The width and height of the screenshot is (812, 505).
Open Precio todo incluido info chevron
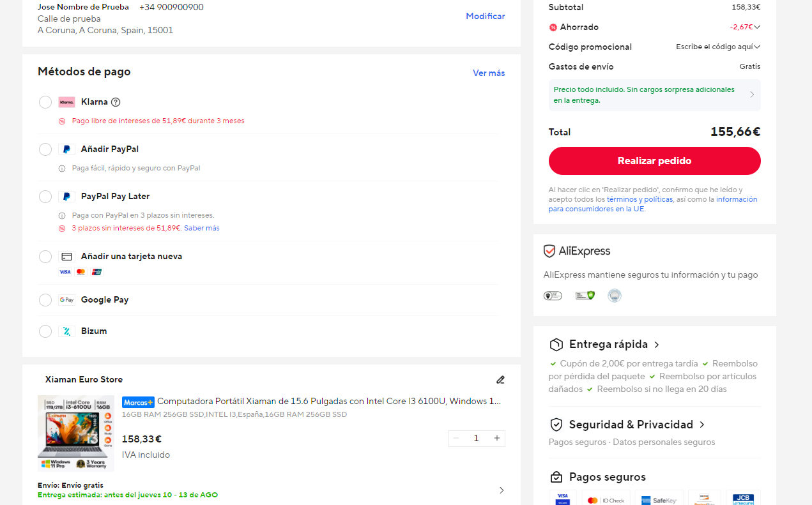tap(752, 95)
